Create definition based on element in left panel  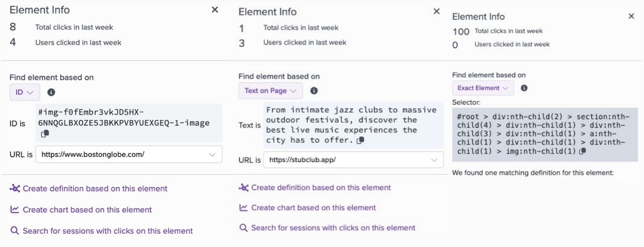[x=89, y=189]
